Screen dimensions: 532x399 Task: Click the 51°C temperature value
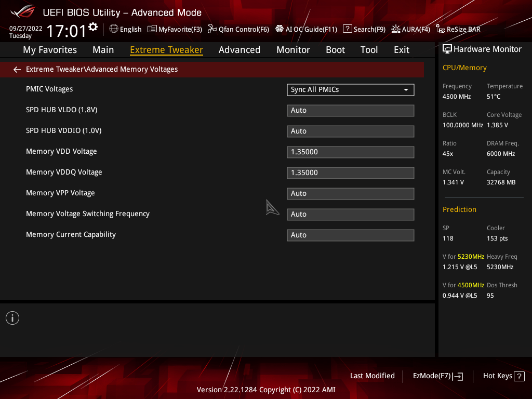tap(494, 97)
